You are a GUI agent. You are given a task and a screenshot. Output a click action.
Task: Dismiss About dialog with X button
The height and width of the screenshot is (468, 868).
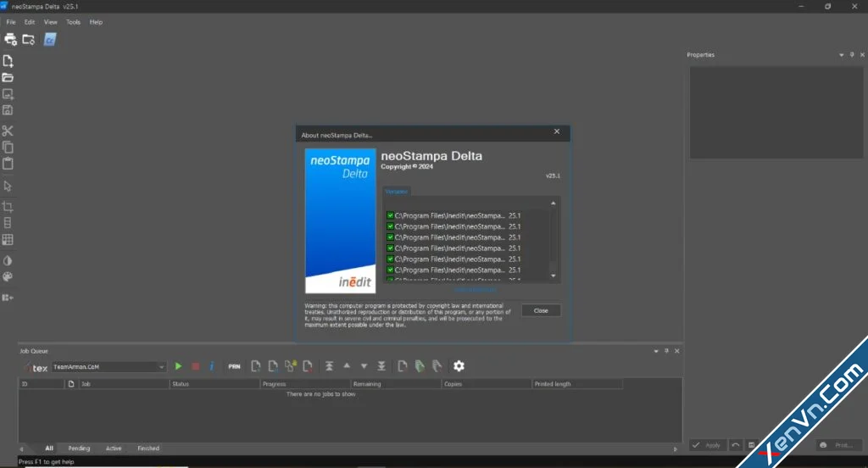click(557, 131)
